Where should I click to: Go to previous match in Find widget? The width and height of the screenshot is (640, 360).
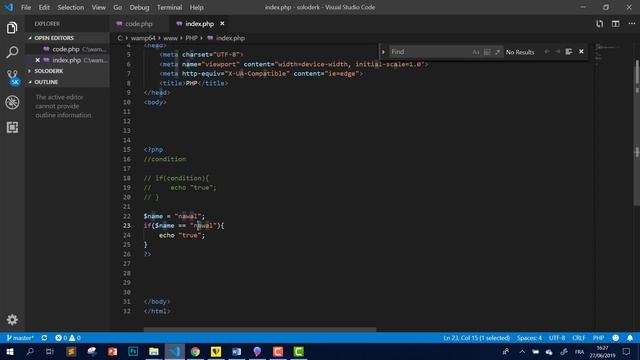547,52
